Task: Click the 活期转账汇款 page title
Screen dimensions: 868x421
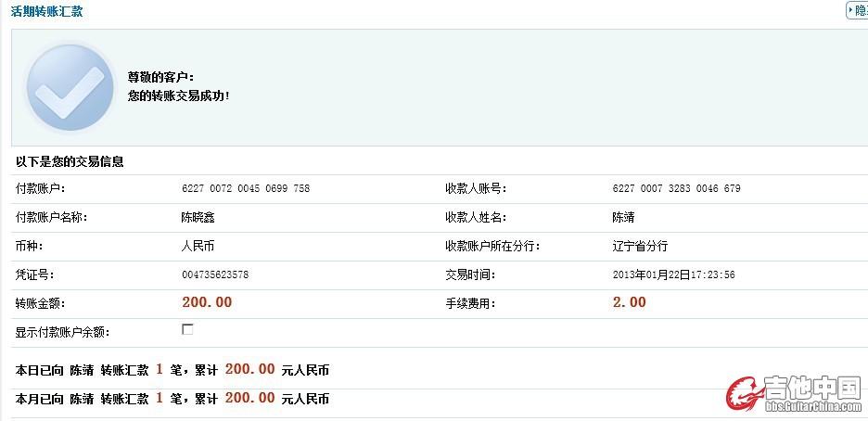Action: (x=46, y=11)
